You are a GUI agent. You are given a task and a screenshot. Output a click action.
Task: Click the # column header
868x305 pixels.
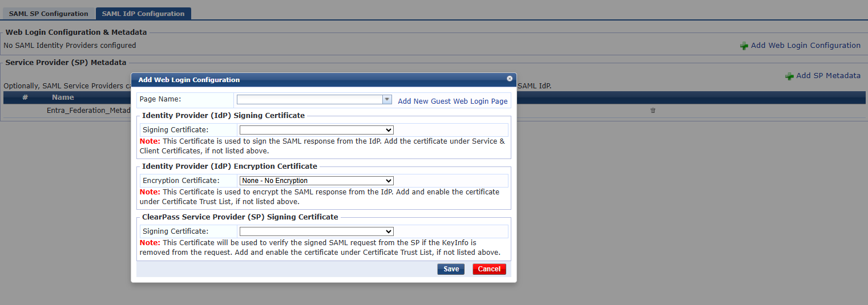[25, 97]
